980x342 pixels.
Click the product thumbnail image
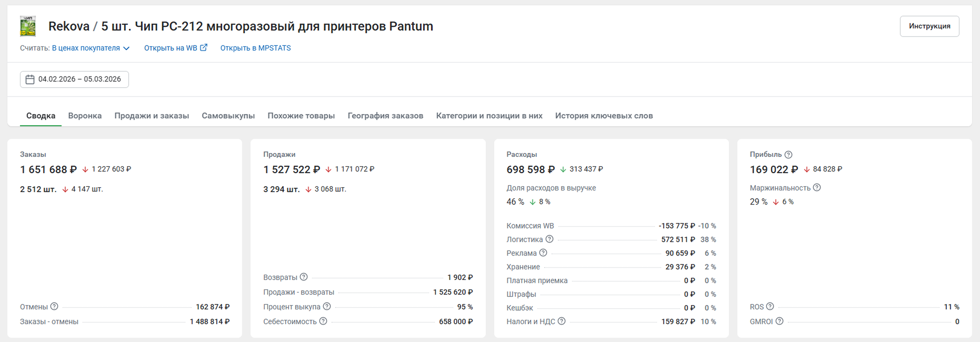tap(28, 26)
